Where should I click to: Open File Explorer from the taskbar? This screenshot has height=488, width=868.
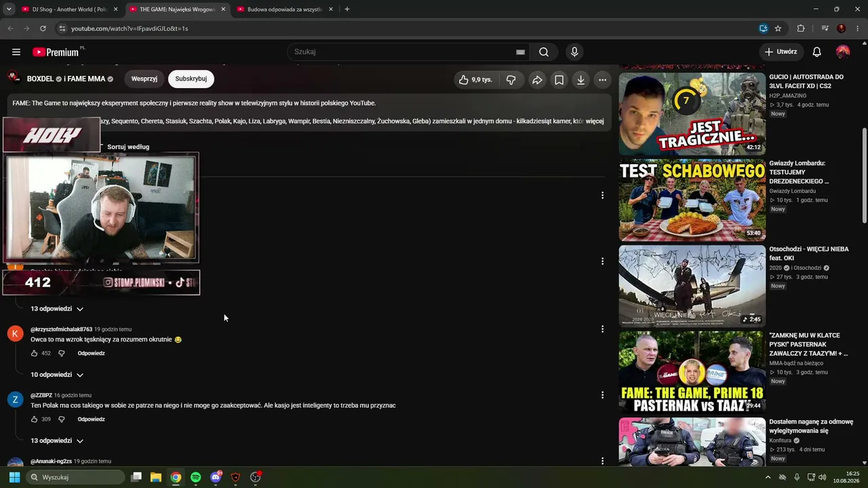(156, 477)
